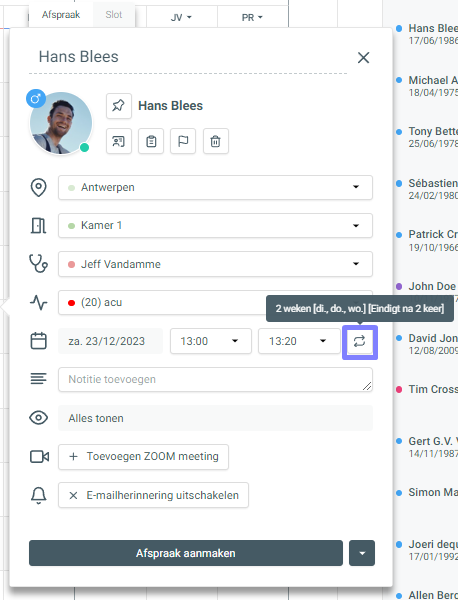The height and width of the screenshot is (600, 458).
Task: Switch to the Slot tab
Action: click(x=114, y=15)
